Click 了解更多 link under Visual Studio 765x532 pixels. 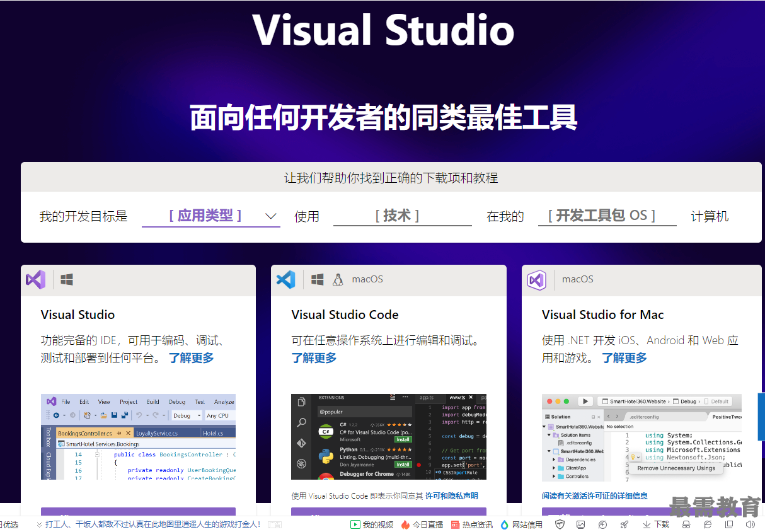click(x=191, y=358)
